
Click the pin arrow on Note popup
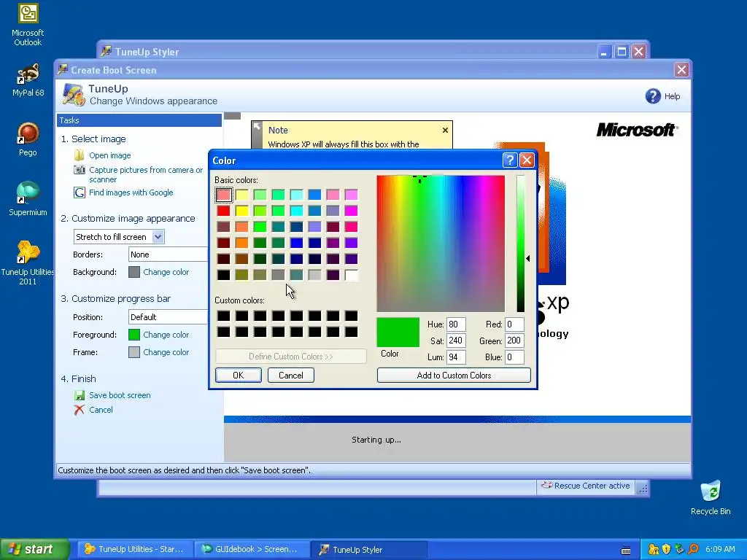pos(257,126)
